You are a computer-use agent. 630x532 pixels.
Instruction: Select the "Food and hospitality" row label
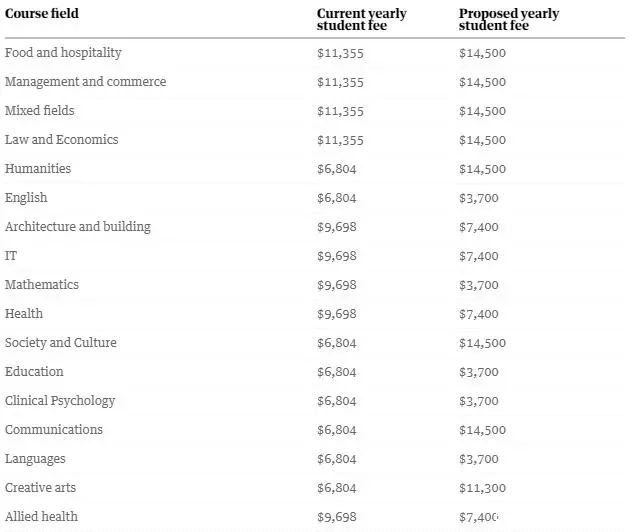point(63,52)
